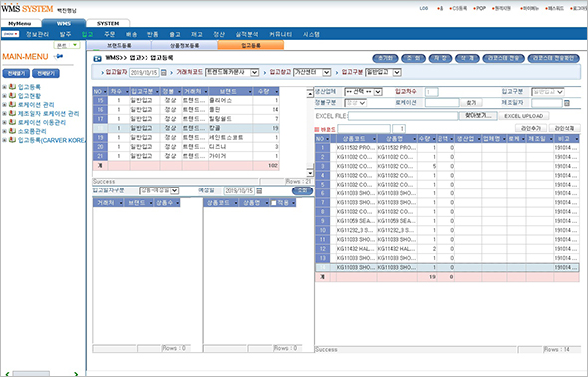Viewport: 588px width, 377px height.
Task: Click the 저장 button
Action: [441, 58]
